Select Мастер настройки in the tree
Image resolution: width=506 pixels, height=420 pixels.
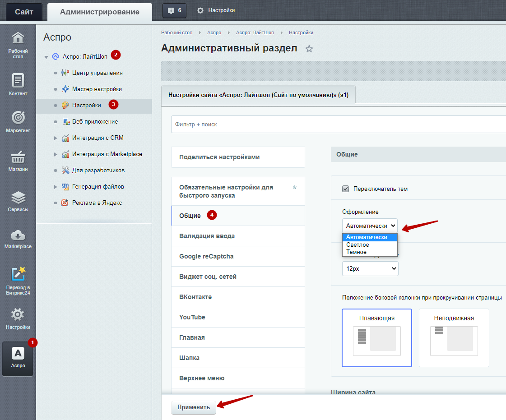point(97,89)
